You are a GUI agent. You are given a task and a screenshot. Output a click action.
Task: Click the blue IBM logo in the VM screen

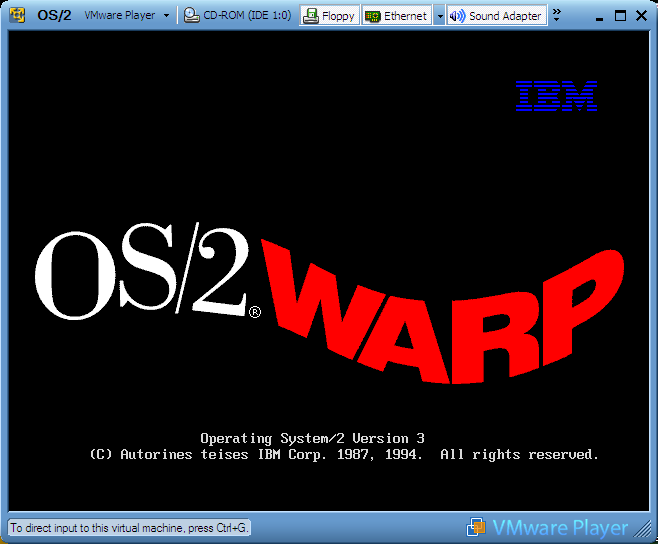556,96
